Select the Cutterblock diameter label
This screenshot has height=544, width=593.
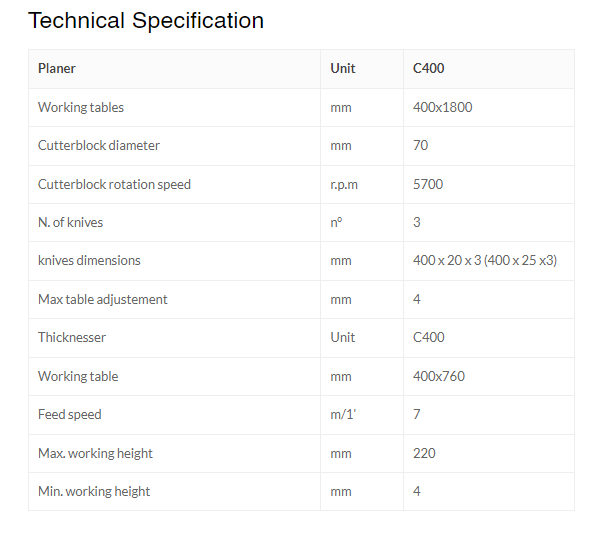[99, 146]
